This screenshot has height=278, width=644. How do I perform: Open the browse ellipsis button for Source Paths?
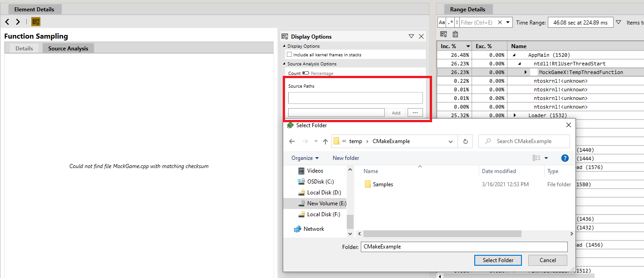415,112
